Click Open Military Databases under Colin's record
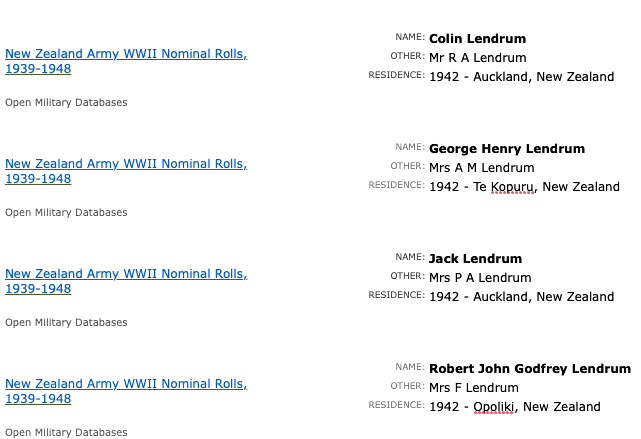 pyautogui.click(x=66, y=102)
